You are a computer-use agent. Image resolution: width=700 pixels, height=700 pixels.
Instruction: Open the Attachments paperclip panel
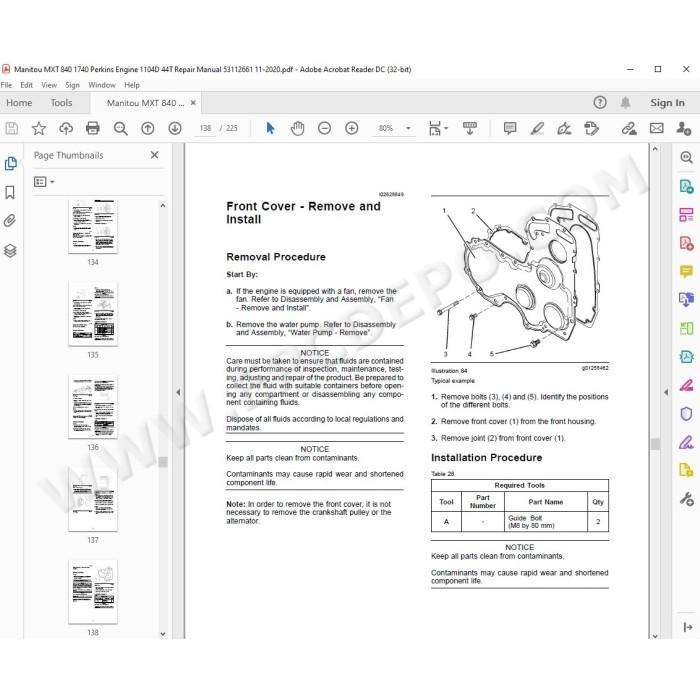tap(10, 221)
